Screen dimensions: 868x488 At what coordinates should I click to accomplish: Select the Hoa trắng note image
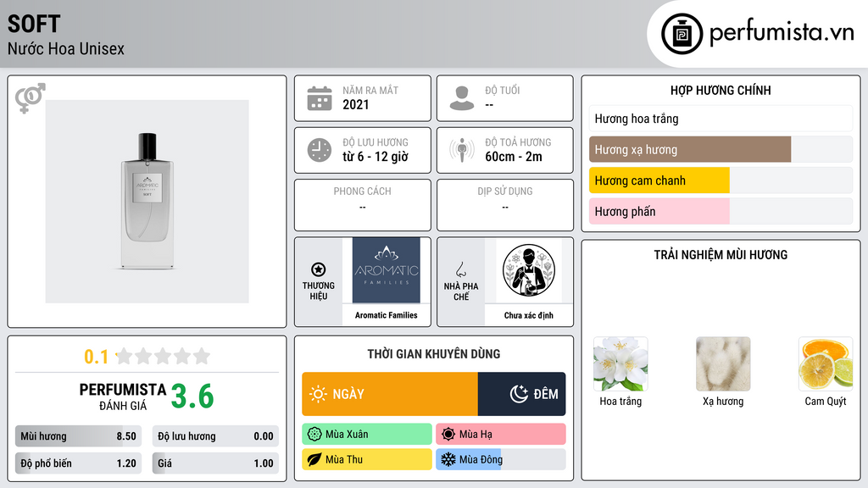pos(620,364)
